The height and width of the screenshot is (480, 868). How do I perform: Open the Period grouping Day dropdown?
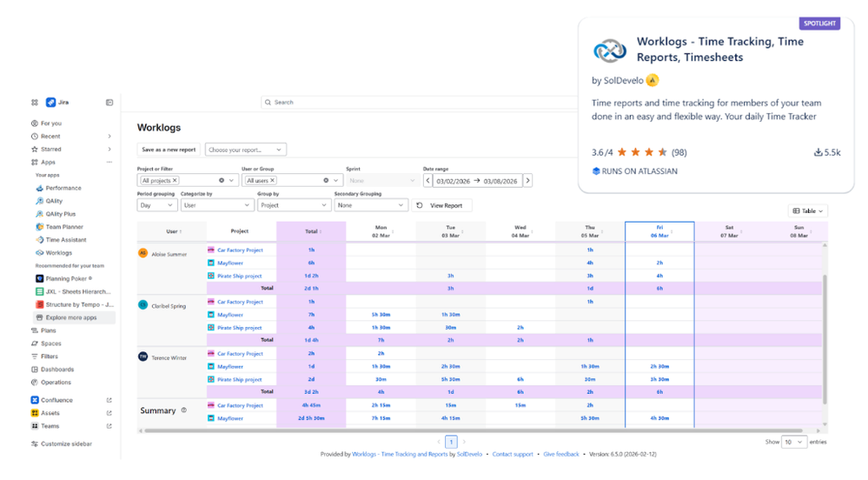click(156, 205)
